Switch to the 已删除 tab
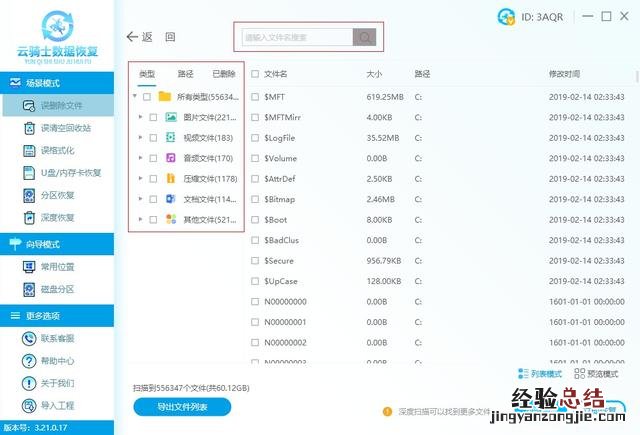The height and width of the screenshot is (435, 640). (224, 74)
